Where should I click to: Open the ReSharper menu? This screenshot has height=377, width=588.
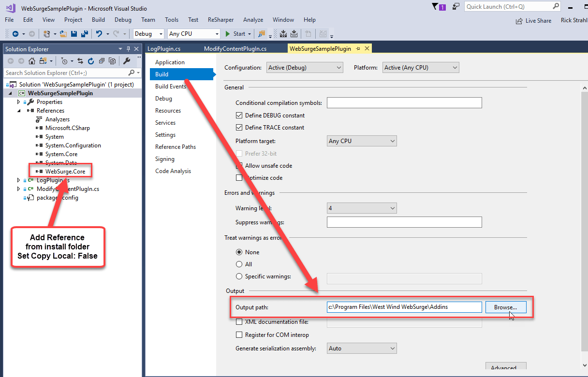pos(220,20)
